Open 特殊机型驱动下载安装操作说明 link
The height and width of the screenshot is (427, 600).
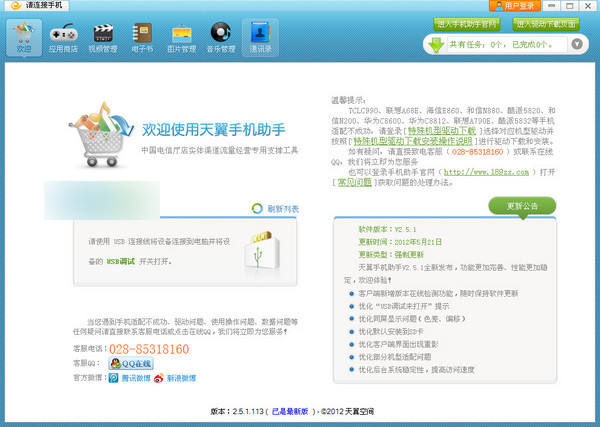(x=412, y=141)
